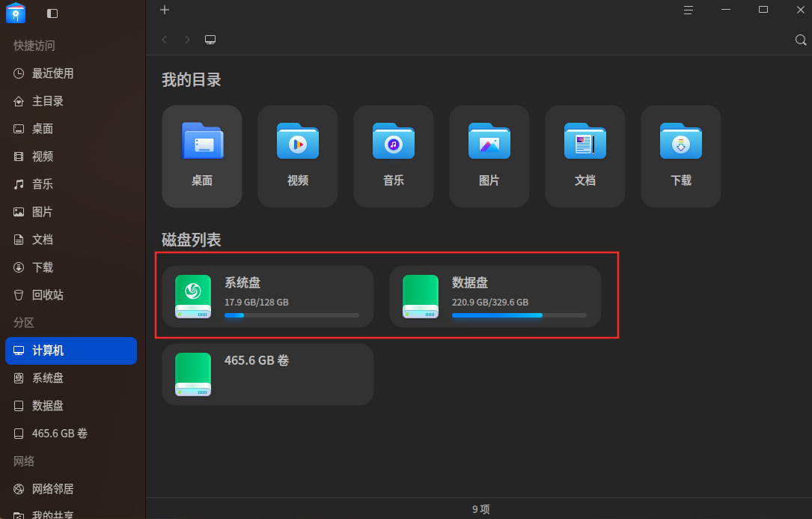Select the 465.6 GB 卷 disk card
Image resolution: width=812 pixels, height=519 pixels.
point(268,374)
